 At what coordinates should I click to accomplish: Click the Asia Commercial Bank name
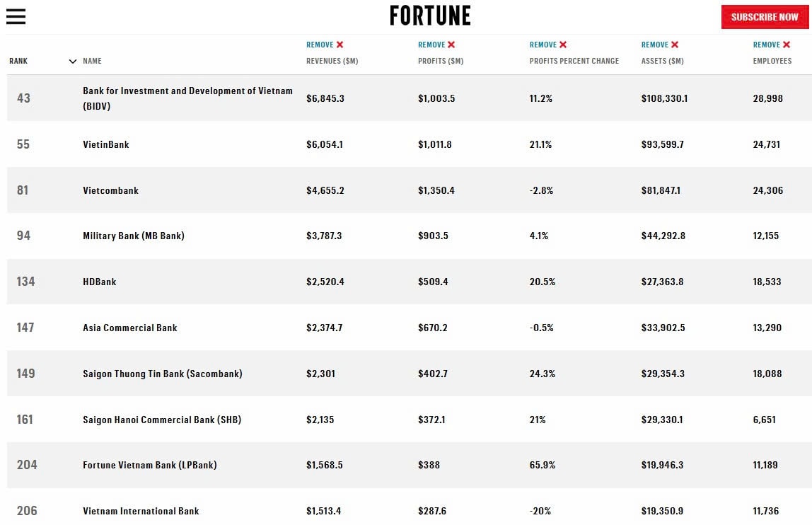pos(130,328)
